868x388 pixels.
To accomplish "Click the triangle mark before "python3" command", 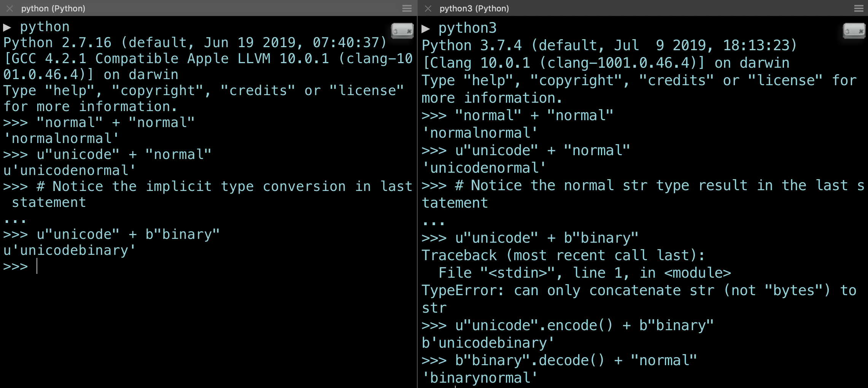I will coord(426,29).
